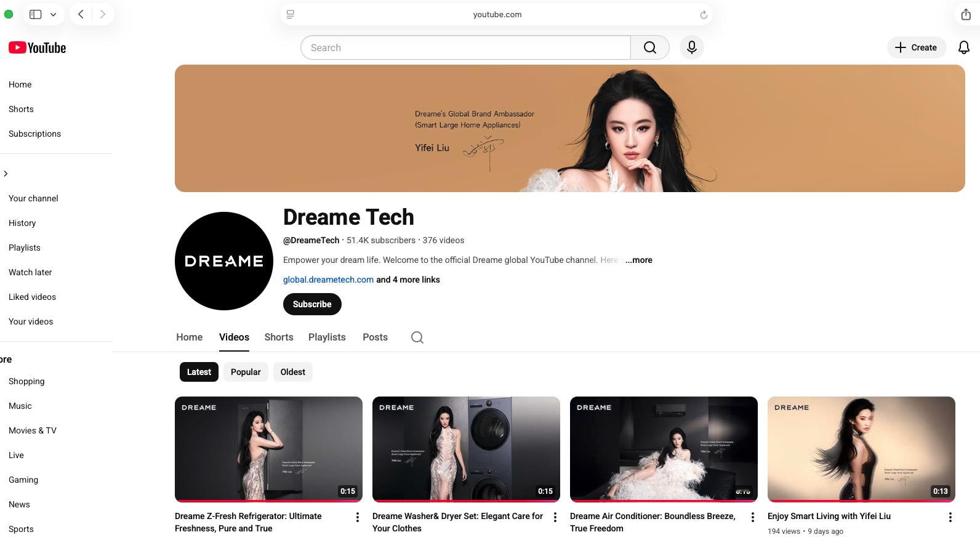Click the Safari address bar
The width and height of the screenshot is (980, 540).
tap(497, 14)
